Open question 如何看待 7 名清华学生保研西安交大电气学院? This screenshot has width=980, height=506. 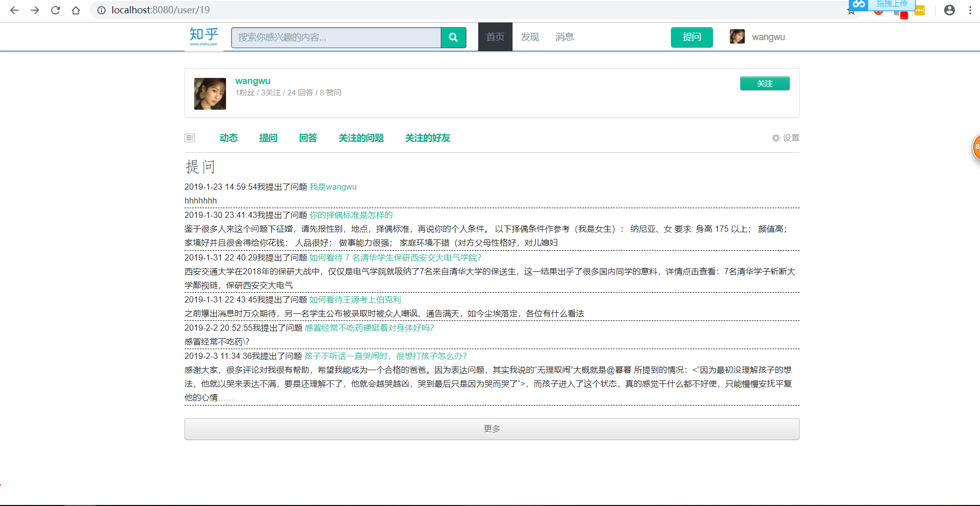tap(395, 258)
